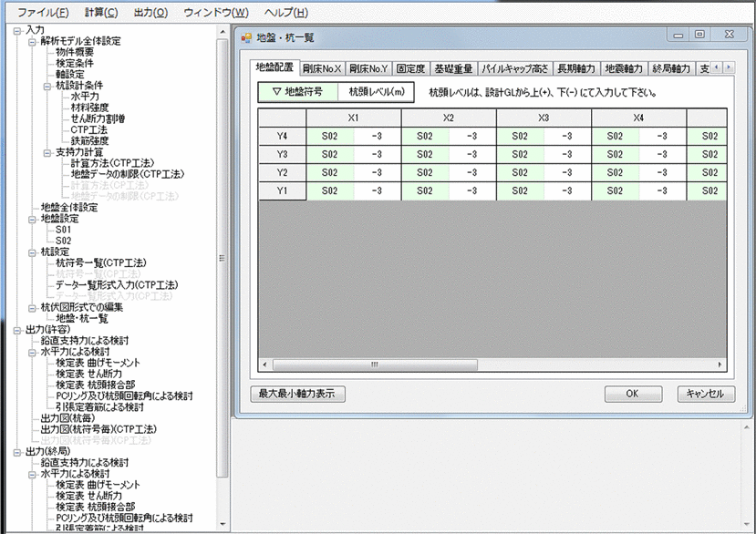The height and width of the screenshot is (534, 756).
Task: Select the 地盤符号 legend toggle
Action: coord(298,91)
